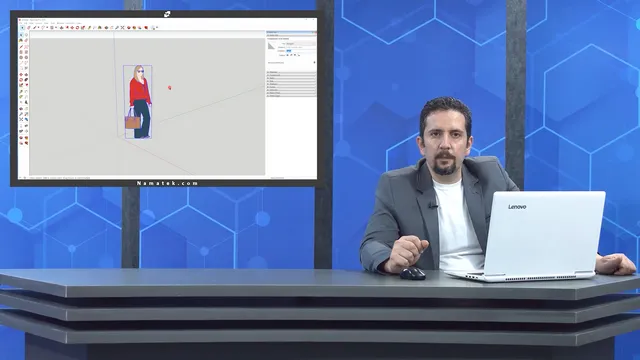Select the Move tool with red arrows

pyautogui.click(x=21, y=75)
